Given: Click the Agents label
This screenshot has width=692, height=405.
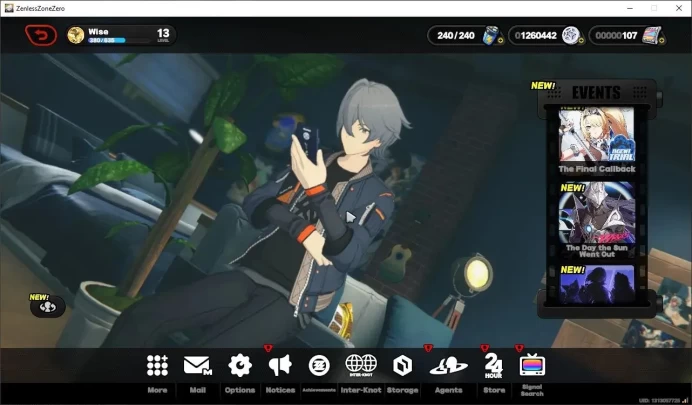Looking at the screenshot, I should click(448, 390).
